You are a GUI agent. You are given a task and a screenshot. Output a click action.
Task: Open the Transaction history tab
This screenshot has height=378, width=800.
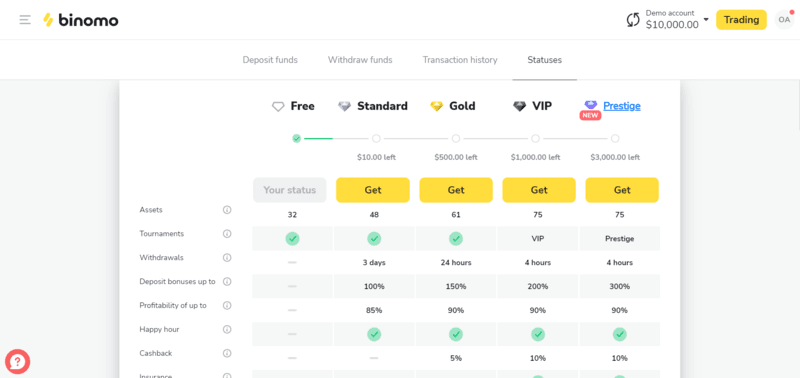pyautogui.click(x=460, y=60)
